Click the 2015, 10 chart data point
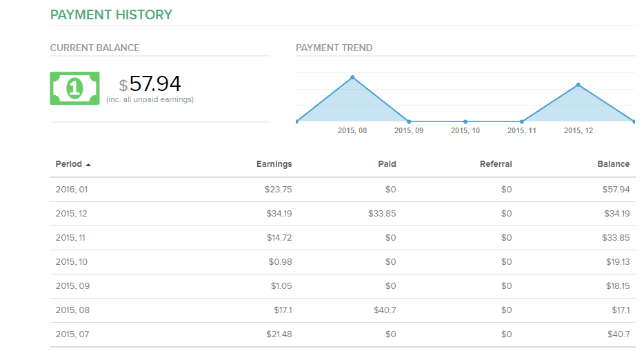Viewport: 644px width, 351px height. coord(465,122)
